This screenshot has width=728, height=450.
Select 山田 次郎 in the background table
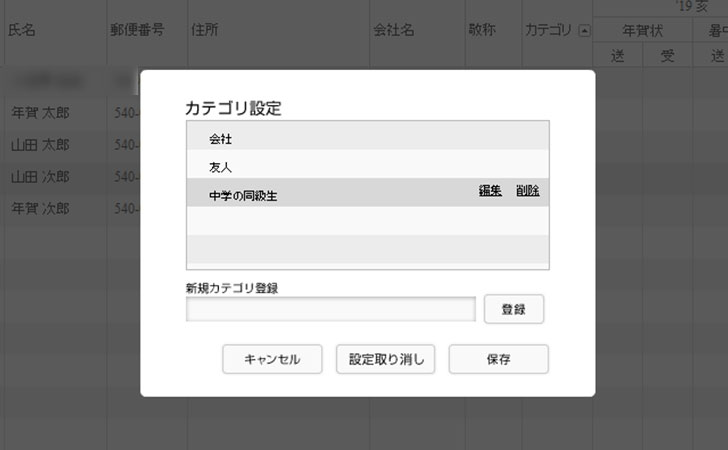(40, 177)
